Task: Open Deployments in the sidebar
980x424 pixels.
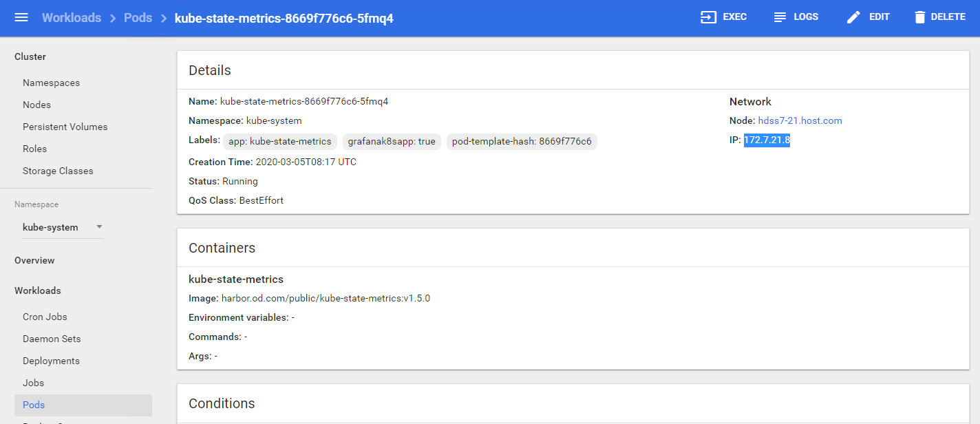Action: [x=51, y=361]
